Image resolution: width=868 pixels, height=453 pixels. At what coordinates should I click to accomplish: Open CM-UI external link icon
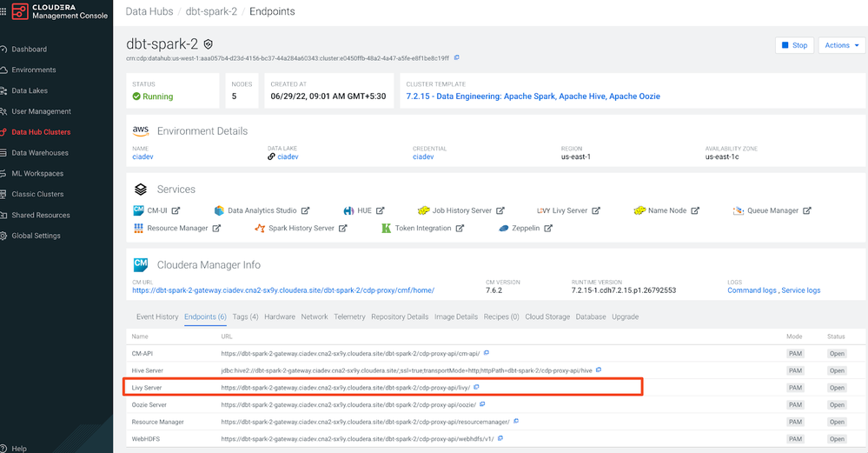point(176,210)
